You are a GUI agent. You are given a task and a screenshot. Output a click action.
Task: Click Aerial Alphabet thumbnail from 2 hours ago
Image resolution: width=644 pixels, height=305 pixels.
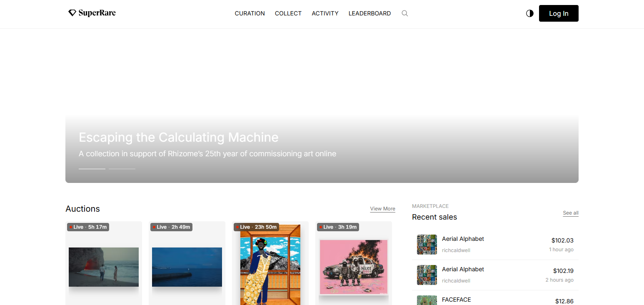pyautogui.click(x=427, y=275)
